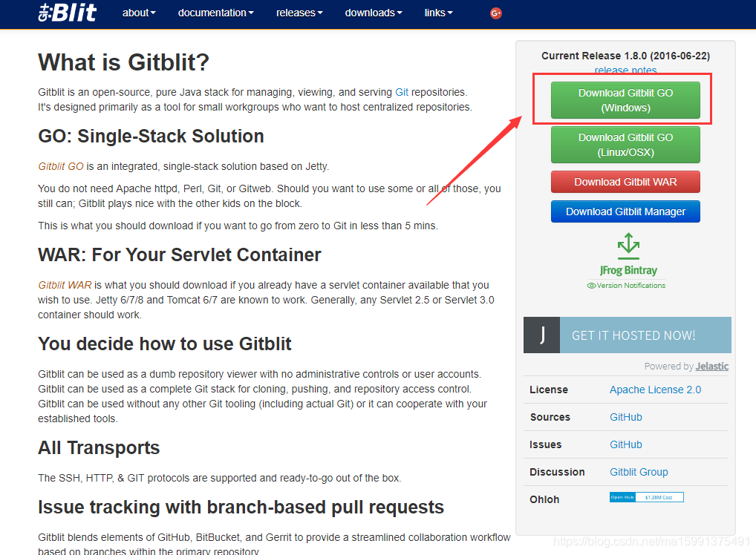Viewport: 756px width, 555px height.
Task: Open the Open Hub Ohloh badge
Action: tap(647, 497)
